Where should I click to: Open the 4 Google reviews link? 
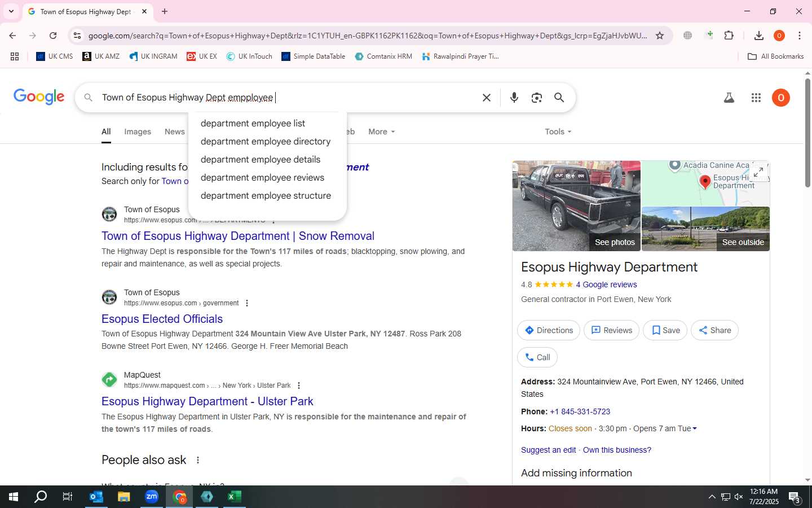click(x=606, y=284)
